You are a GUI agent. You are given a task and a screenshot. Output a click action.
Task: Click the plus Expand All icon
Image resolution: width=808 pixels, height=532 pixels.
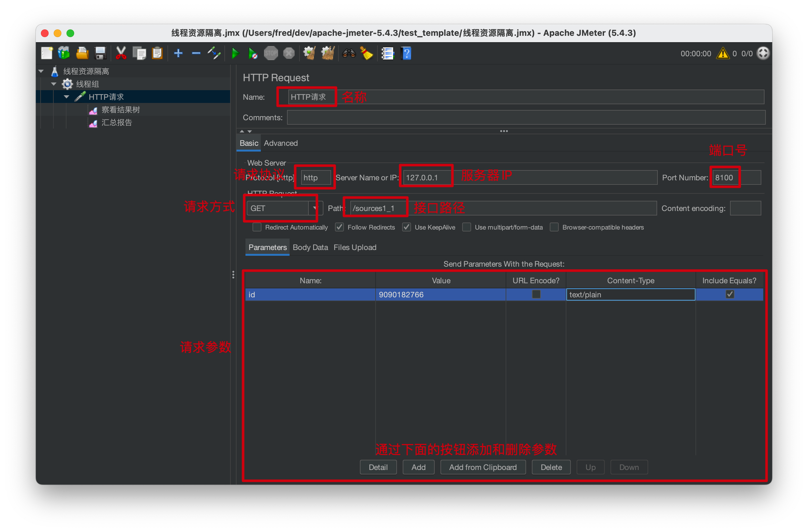coord(178,53)
